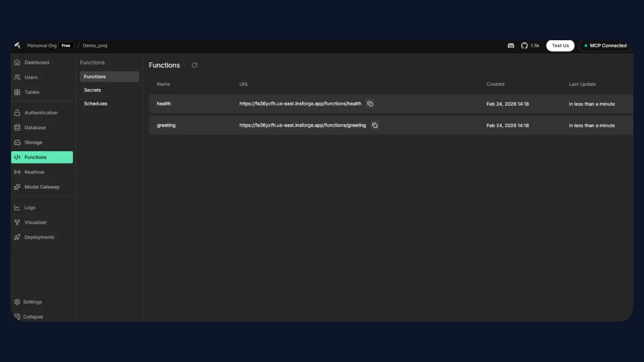
Task: Copy the greeting function URL
Action: (375, 125)
